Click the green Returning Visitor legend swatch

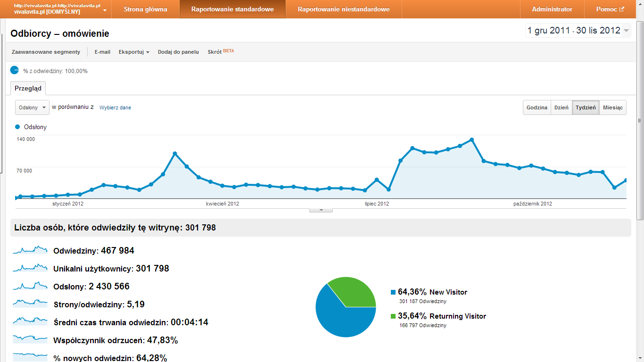393,316
